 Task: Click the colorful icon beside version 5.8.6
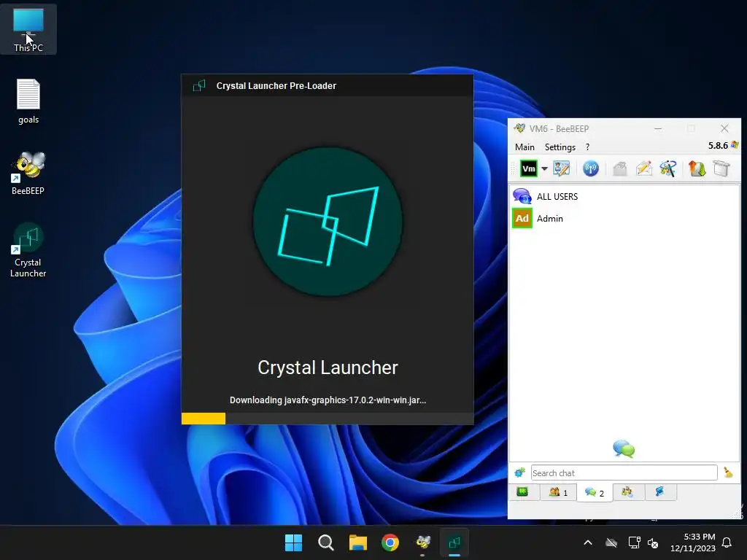point(734,145)
